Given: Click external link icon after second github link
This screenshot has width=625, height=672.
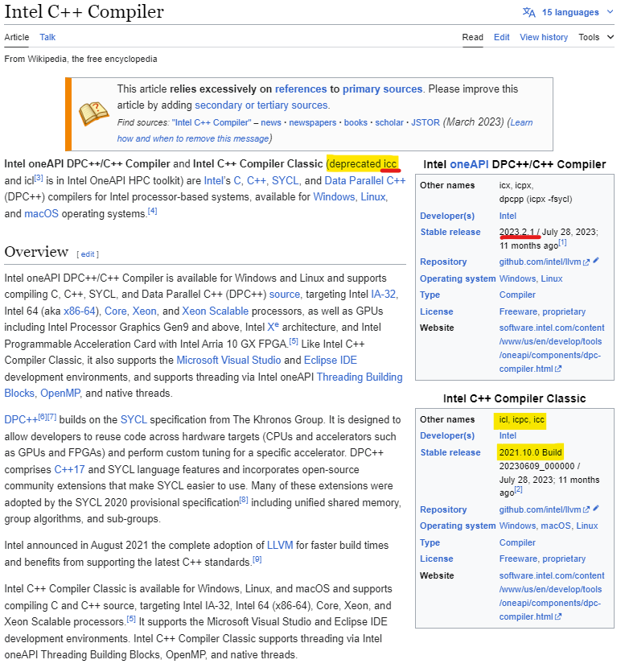Looking at the screenshot, I should (586, 509).
